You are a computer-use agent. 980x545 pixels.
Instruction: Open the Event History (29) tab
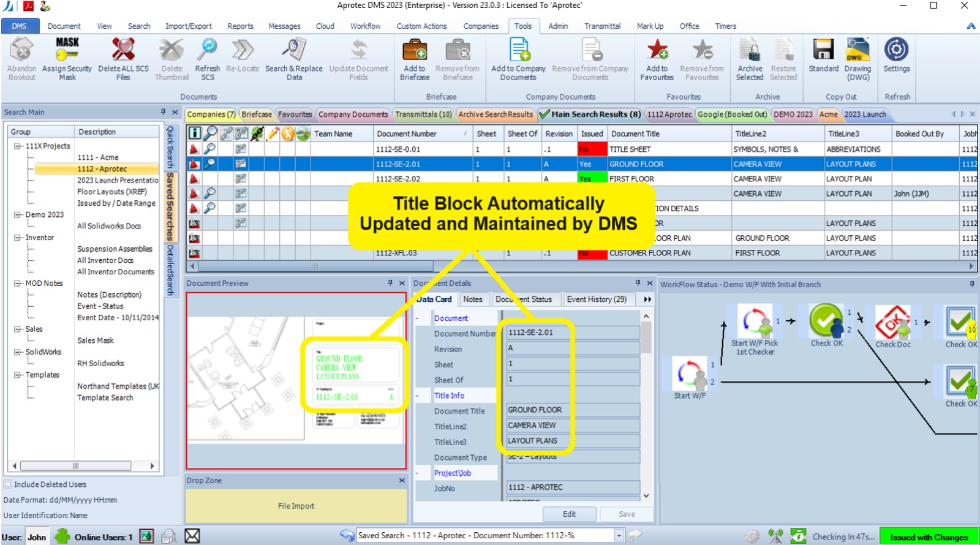[x=597, y=299]
